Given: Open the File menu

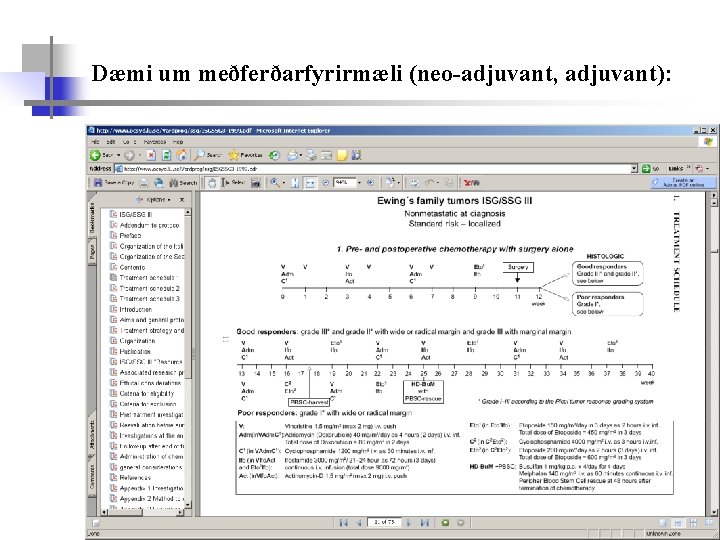Looking at the screenshot, I should 95,142.
